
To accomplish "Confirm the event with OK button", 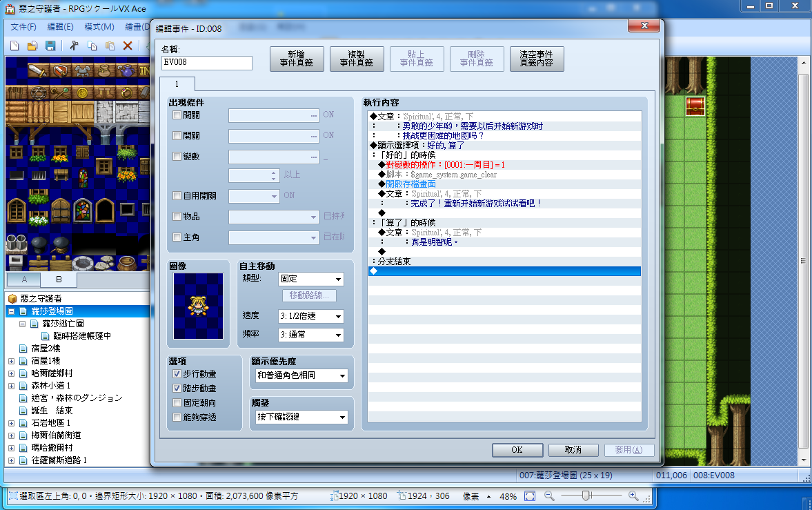I will point(517,450).
